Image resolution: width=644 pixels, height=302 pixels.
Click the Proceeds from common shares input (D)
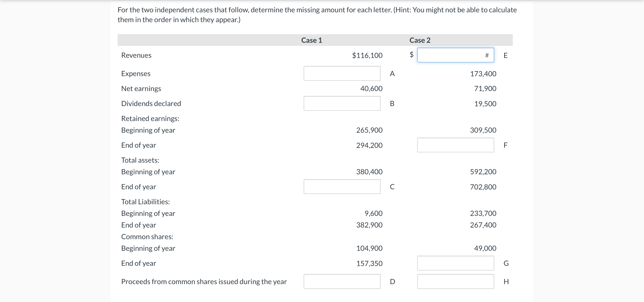(x=341, y=282)
